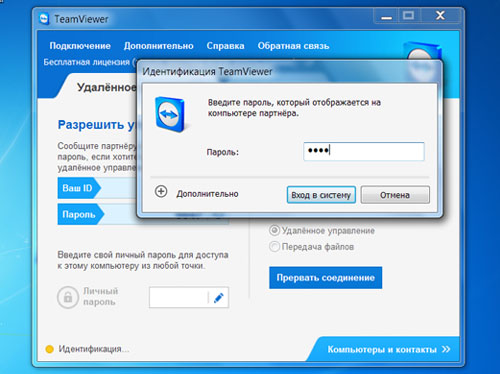The height and width of the screenshot is (374, 500).
Task: Open the Обратная связь menu
Action: click(293, 46)
